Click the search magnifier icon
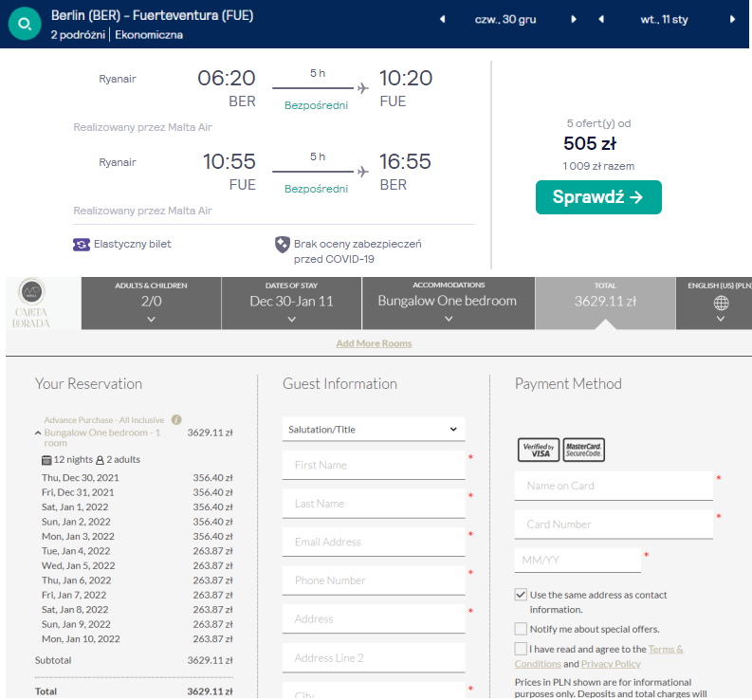752x700 pixels. [25, 25]
